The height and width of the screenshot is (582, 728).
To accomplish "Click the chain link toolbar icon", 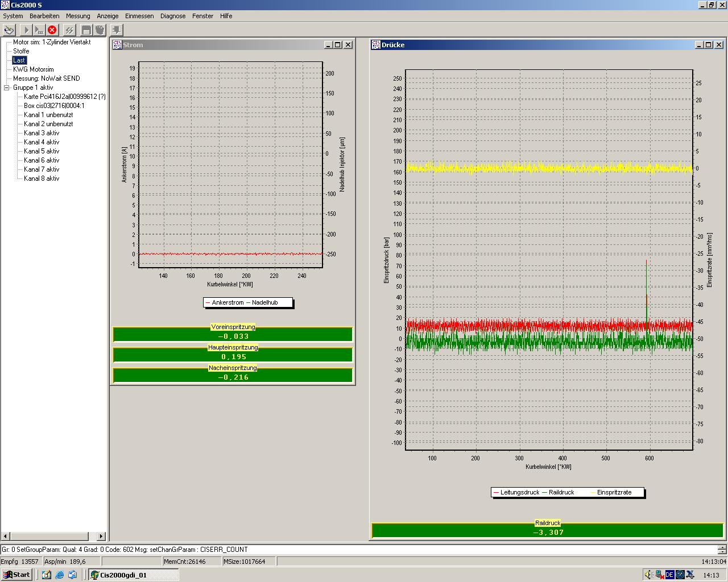I will click(x=69, y=30).
